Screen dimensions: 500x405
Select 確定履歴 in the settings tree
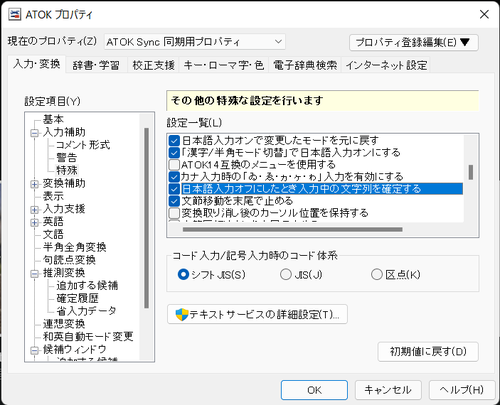(x=77, y=298)
